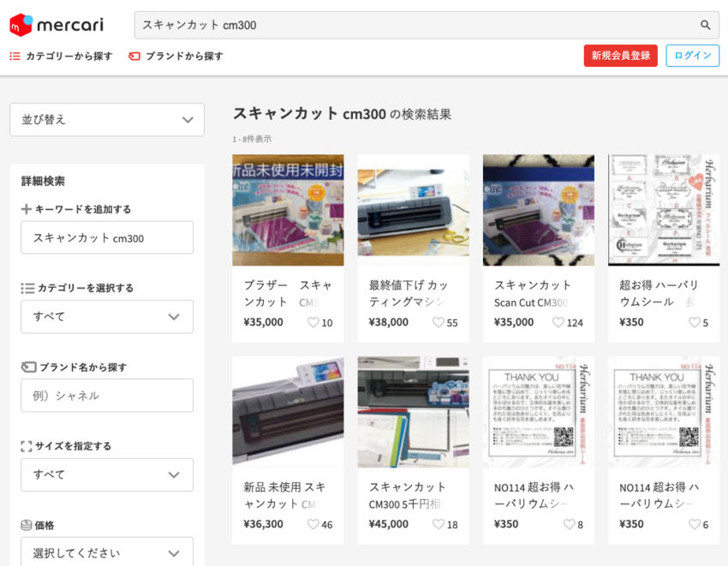The width and height of the screenshot is (728, 566).
Task: Click size frame icon beside サイズを指定する
Action: click(27, 446)
